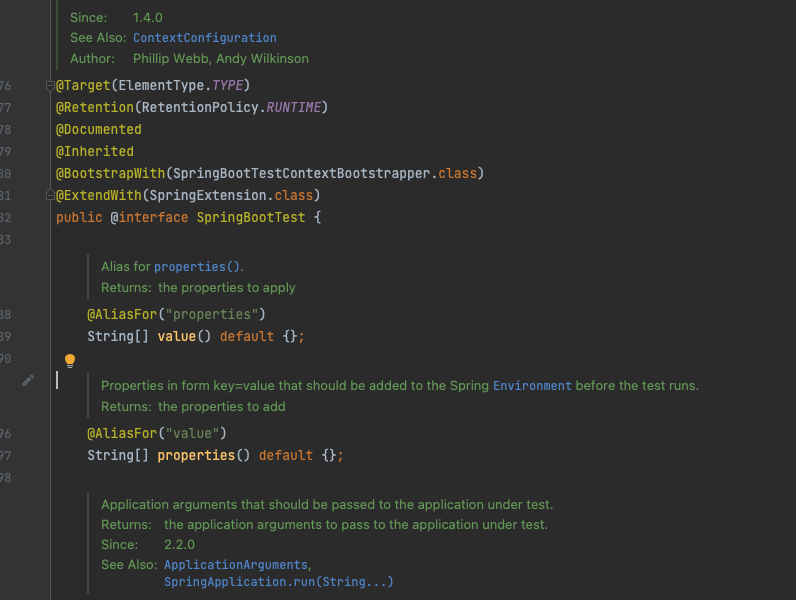796x600 pixels.
Task: Click SpringBootTest interface name
Action: click(x=251, y=218)
